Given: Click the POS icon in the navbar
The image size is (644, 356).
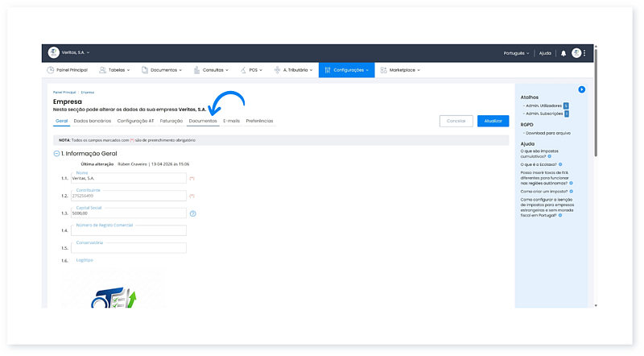Looking at the screenshot, I should click(x=243, y=70).
